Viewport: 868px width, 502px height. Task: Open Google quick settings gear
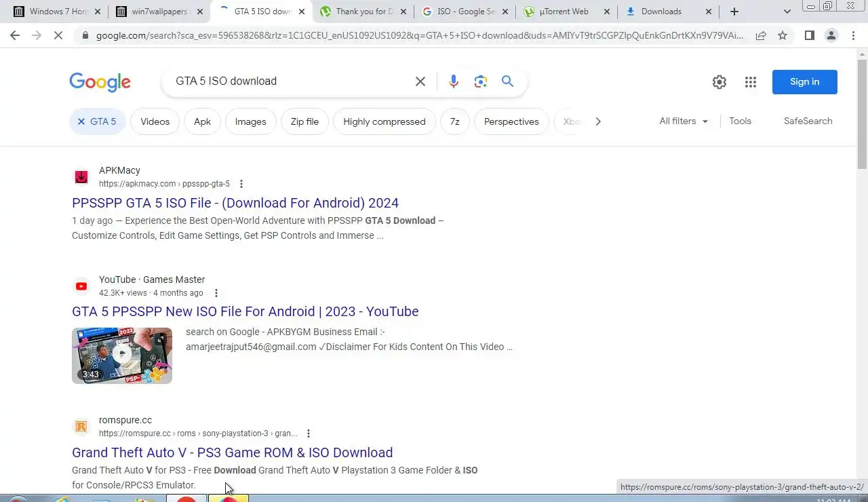(719, 82)
